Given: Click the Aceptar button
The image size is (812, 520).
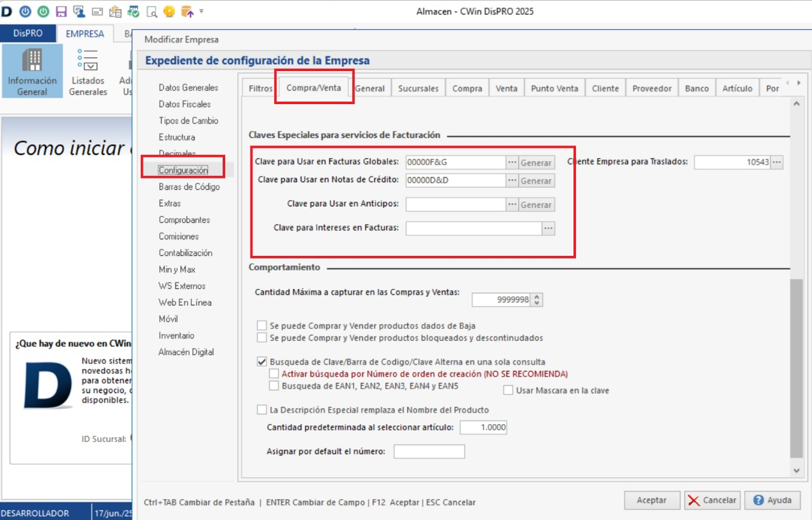Looking at the screenshot, I should (x=652, y=500).
